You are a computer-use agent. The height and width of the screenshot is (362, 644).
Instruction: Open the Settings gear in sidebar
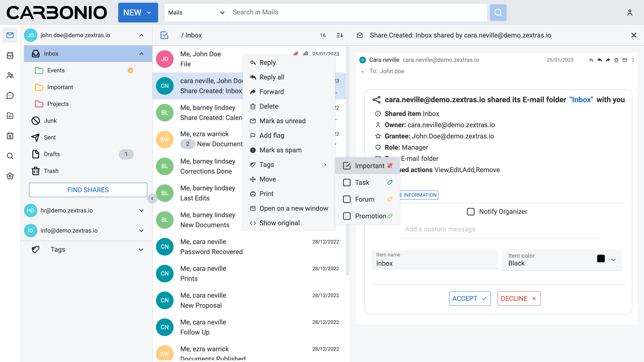click(10, 176)
